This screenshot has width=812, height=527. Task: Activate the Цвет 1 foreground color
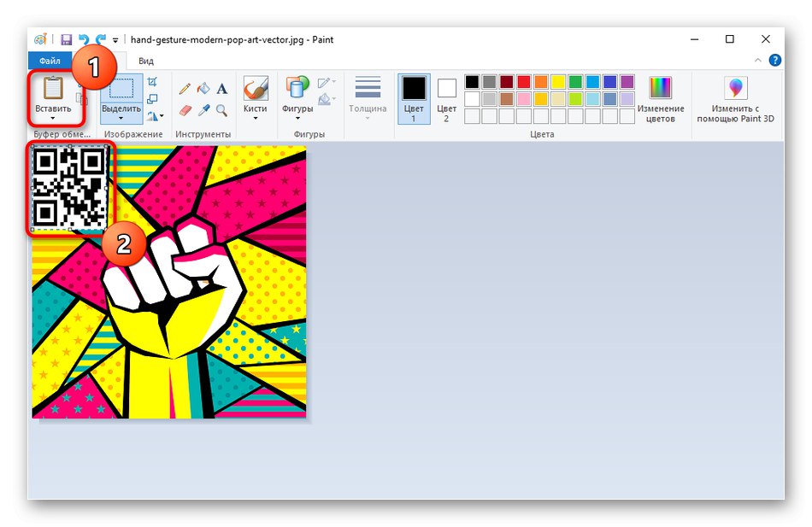[414, 99]
